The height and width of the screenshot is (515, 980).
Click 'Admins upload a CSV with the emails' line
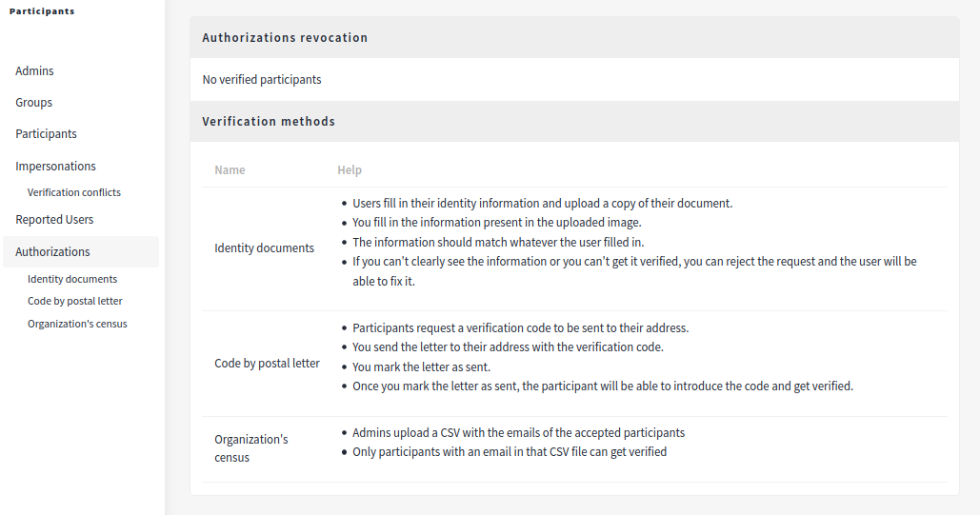(519, 433)
